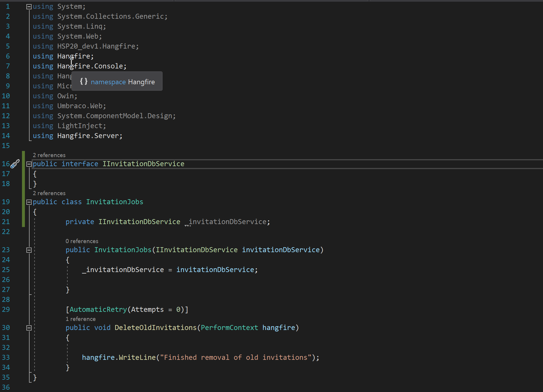
Task: Click the class name InvitationJobs on line 19
Action: 115,202
